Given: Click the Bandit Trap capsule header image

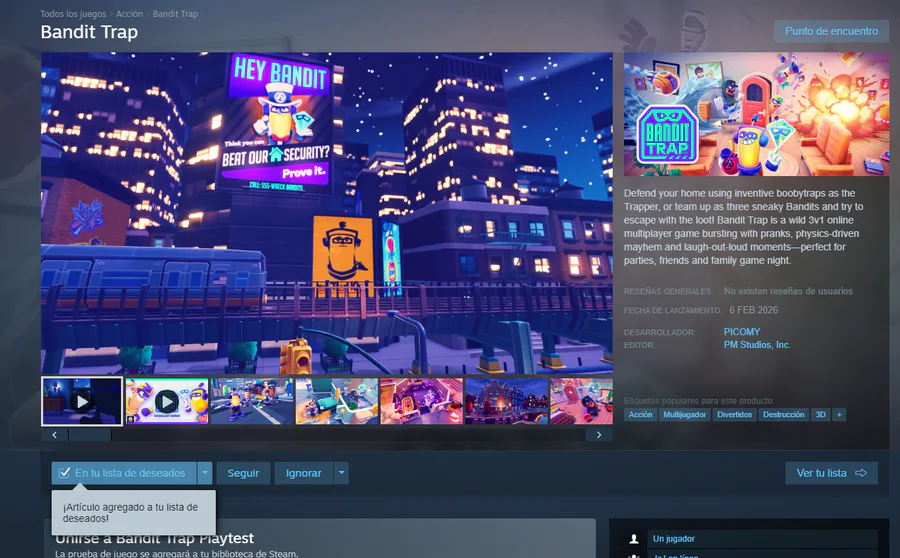Looking at the screenshot, I should (x=757, y=114).
